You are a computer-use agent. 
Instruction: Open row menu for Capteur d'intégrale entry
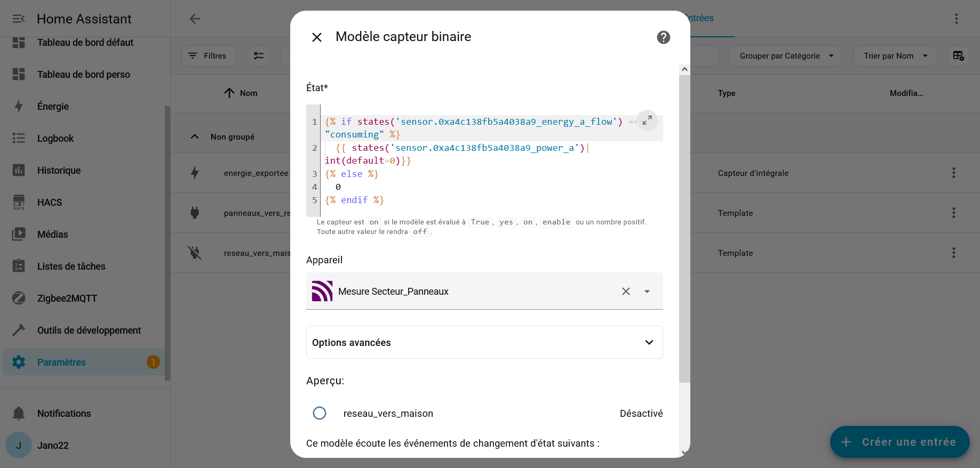[x=953, y=173]
